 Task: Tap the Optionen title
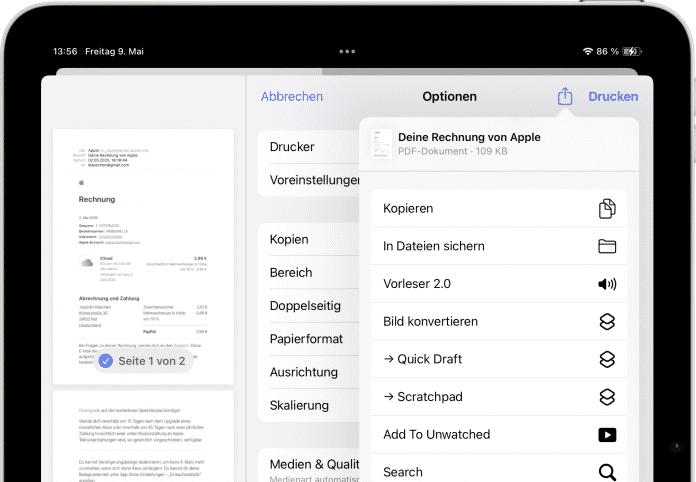coord(449,96)
